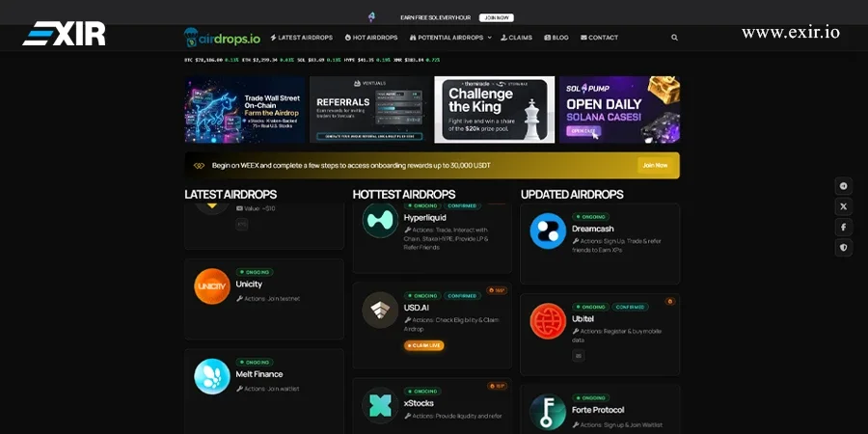Click the small tag icon under Ubitel description
The height and width of the screenshot is (434, 868).
point(579,355)
